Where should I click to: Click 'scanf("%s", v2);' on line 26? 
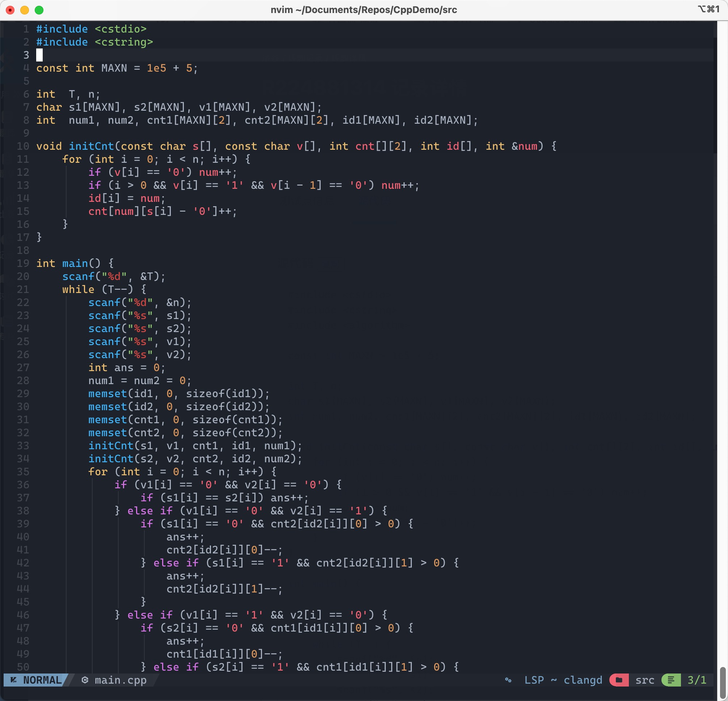(x=140, y=354)
